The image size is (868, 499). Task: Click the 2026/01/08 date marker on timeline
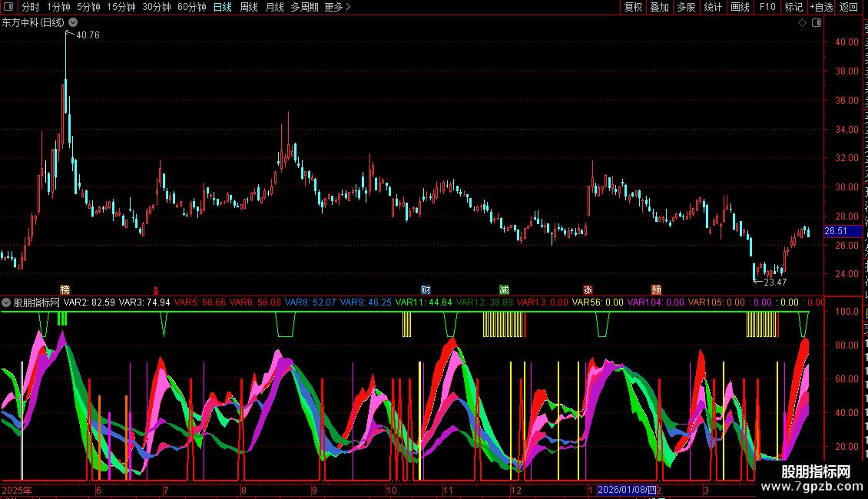click(627, 490)
